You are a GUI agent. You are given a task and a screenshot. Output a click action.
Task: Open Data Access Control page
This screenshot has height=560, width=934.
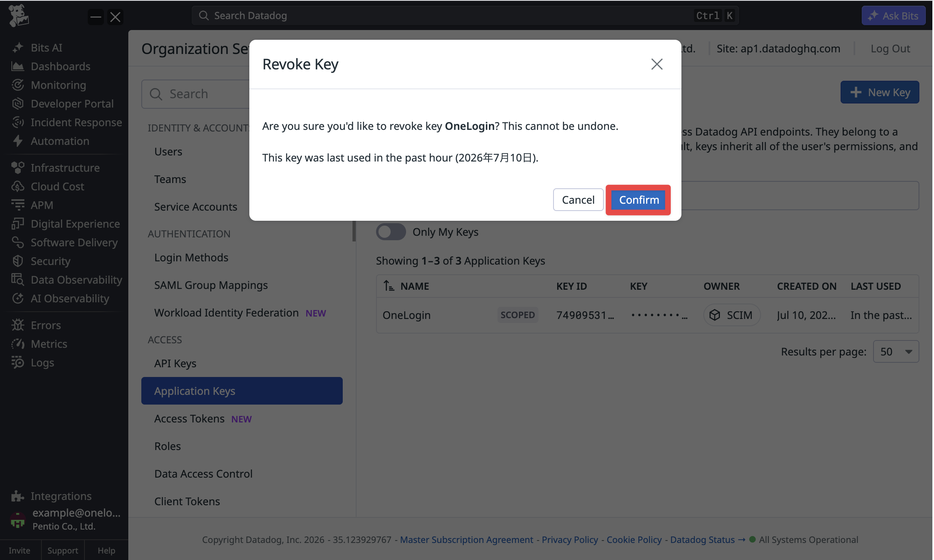[x=203, y=474]
